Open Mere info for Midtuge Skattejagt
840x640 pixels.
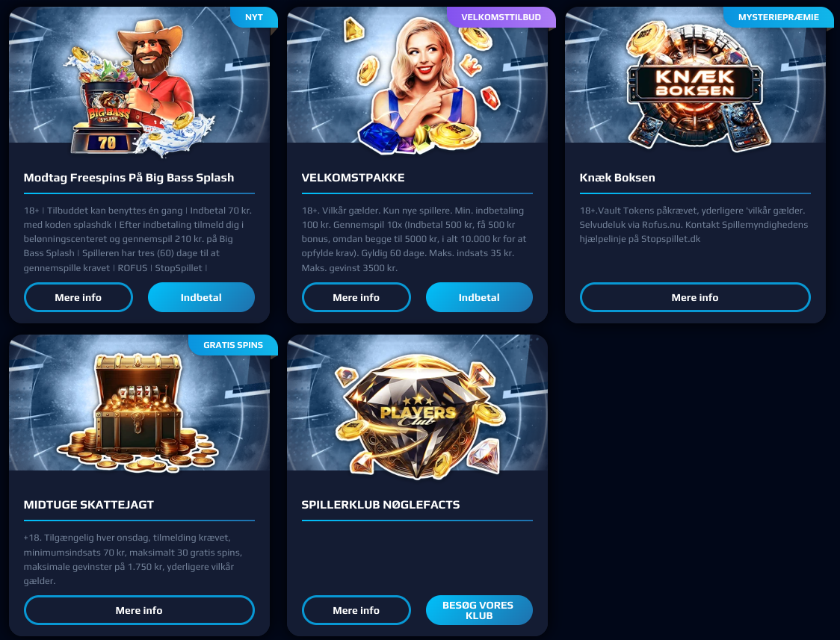(x=139, y=610)
